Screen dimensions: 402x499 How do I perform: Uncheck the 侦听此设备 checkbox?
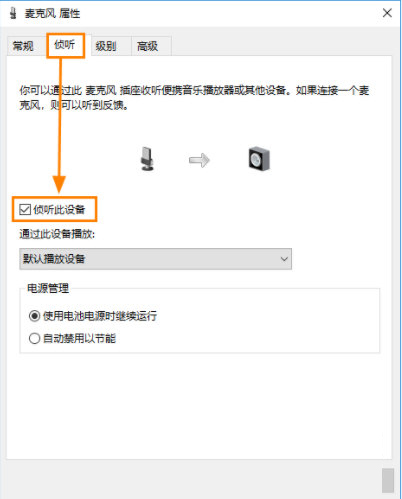click(25, 210)
